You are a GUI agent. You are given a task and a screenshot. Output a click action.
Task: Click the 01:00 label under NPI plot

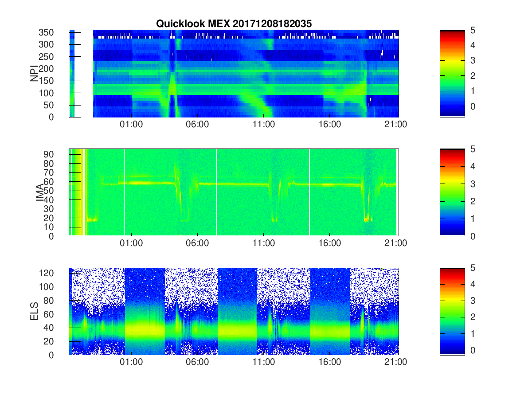coord(132,125)
